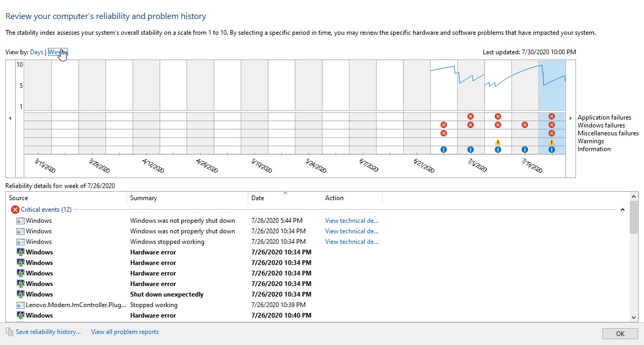Open View all problem reports link
This screenshot has height=345, width=644.
124,332
